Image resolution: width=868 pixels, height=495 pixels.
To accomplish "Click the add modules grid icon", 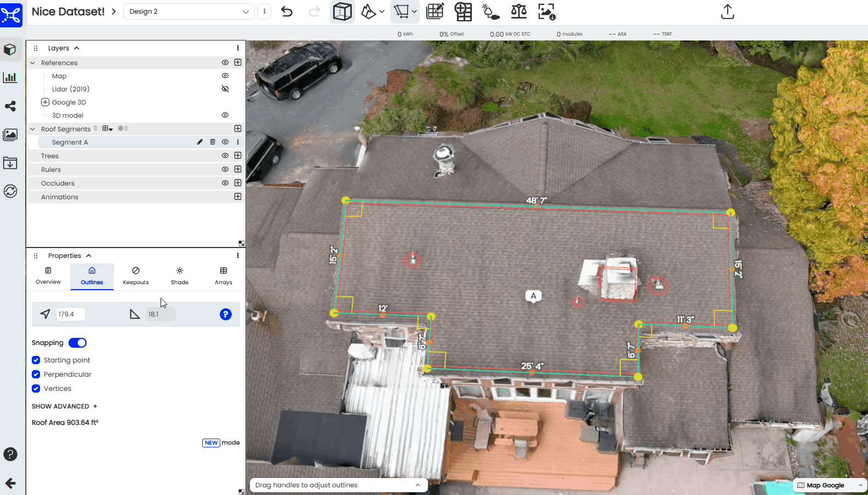I will tap(463, 11).
